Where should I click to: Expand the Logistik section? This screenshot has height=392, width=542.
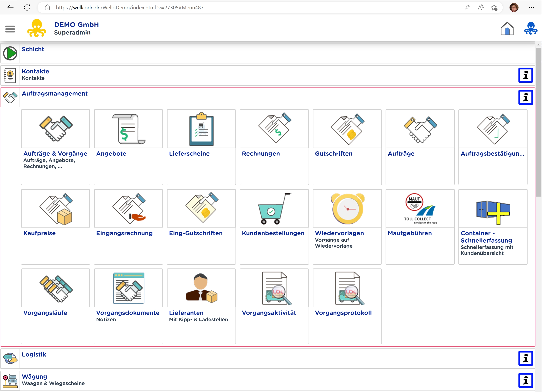[x=34, y=354]
